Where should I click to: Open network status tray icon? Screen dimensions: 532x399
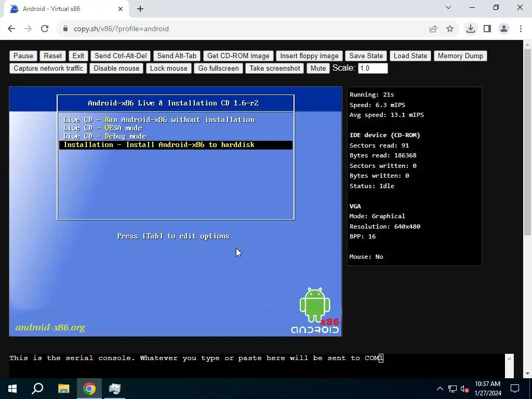pos(453,389)
